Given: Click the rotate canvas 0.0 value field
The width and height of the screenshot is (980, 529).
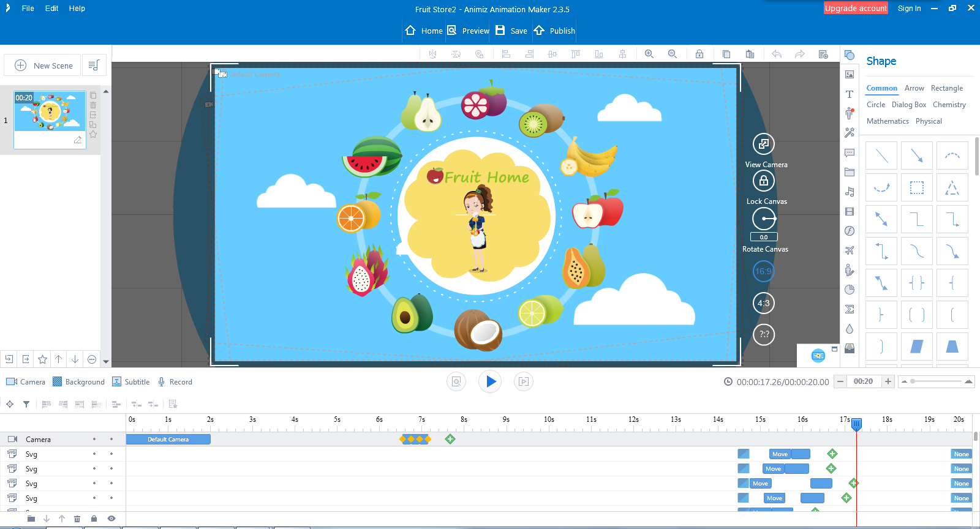Looking at the screenshot, I should click(x=764, y=237).
